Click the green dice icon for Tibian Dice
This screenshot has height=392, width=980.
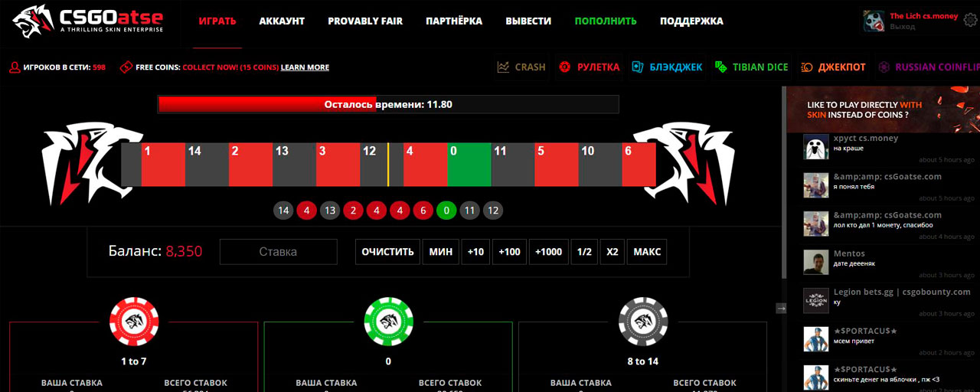coord(720,67)
